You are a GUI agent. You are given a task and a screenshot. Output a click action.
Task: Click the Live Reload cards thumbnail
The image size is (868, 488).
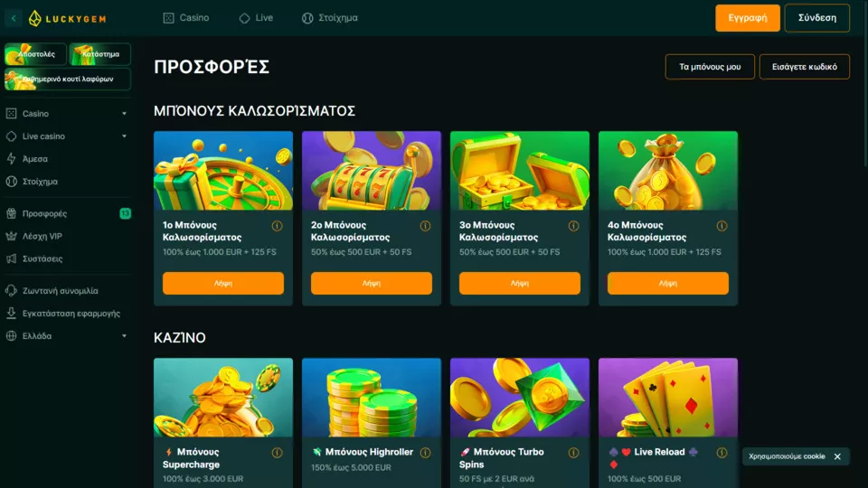(x=667, y=398)
